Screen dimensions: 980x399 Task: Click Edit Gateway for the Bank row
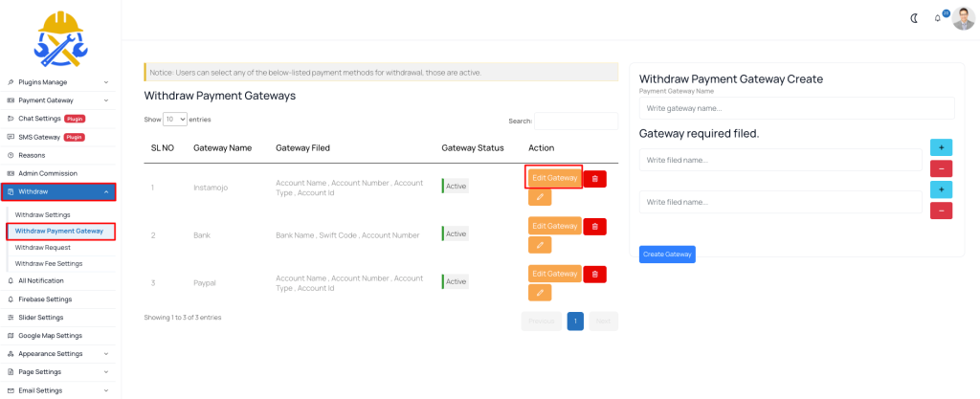pyautogui.click(x=555, y=226)
